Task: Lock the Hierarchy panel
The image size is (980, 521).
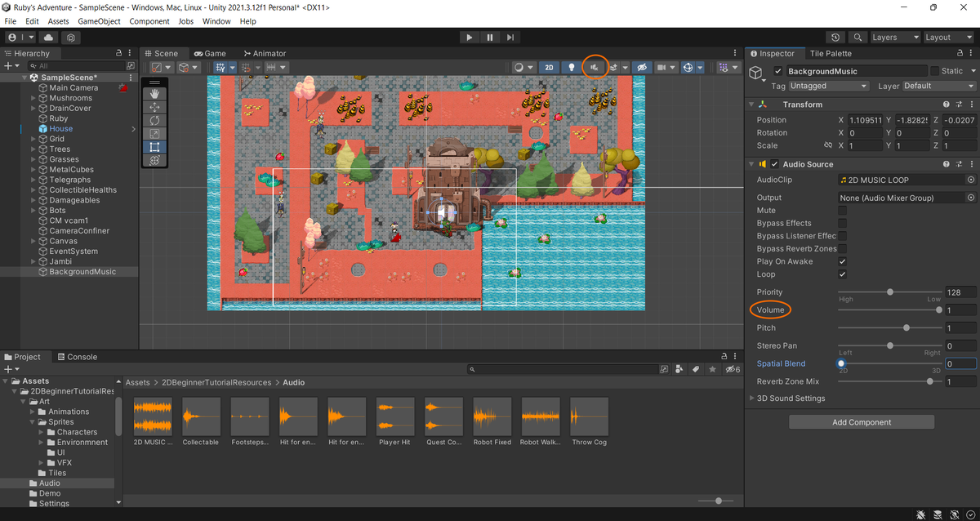Action: [x=119, y=53]
